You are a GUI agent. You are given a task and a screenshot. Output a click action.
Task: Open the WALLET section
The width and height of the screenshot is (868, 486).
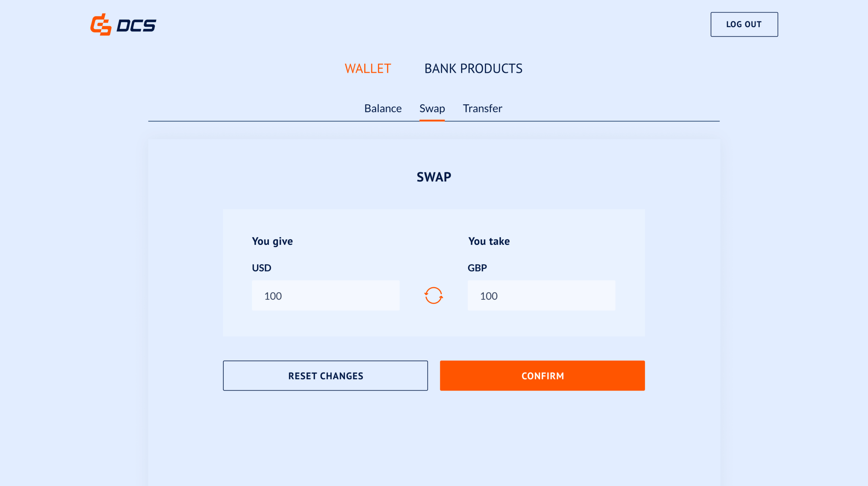click(x=368, y=69)
